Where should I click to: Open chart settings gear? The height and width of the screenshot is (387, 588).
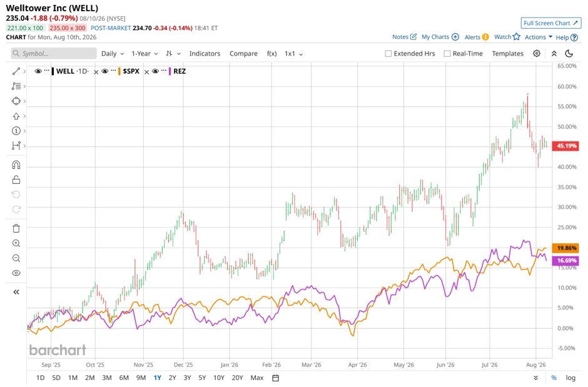[537, 54]
